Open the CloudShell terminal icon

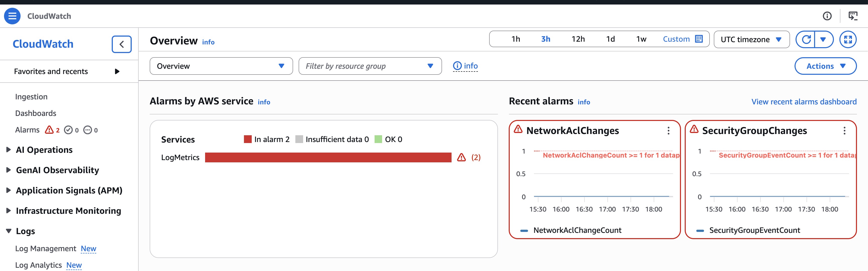853,16
